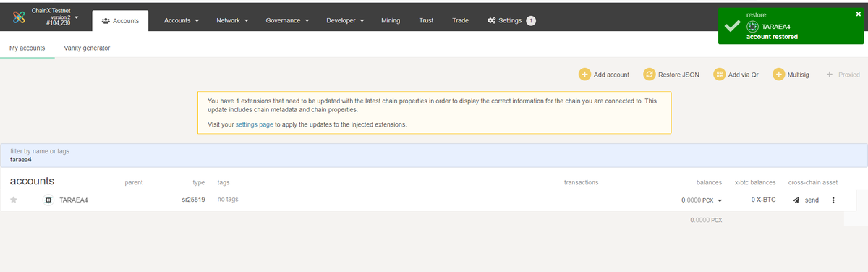Expand the Accounts dropdown menu
Screen dimensions: 868x272
tap(182, 20)
